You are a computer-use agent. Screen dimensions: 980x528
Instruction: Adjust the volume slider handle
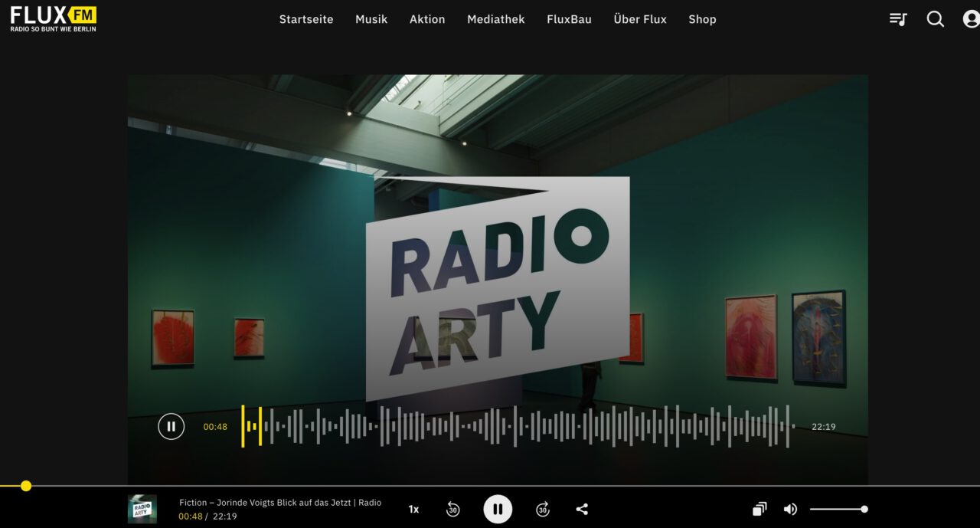coord(864,509)
